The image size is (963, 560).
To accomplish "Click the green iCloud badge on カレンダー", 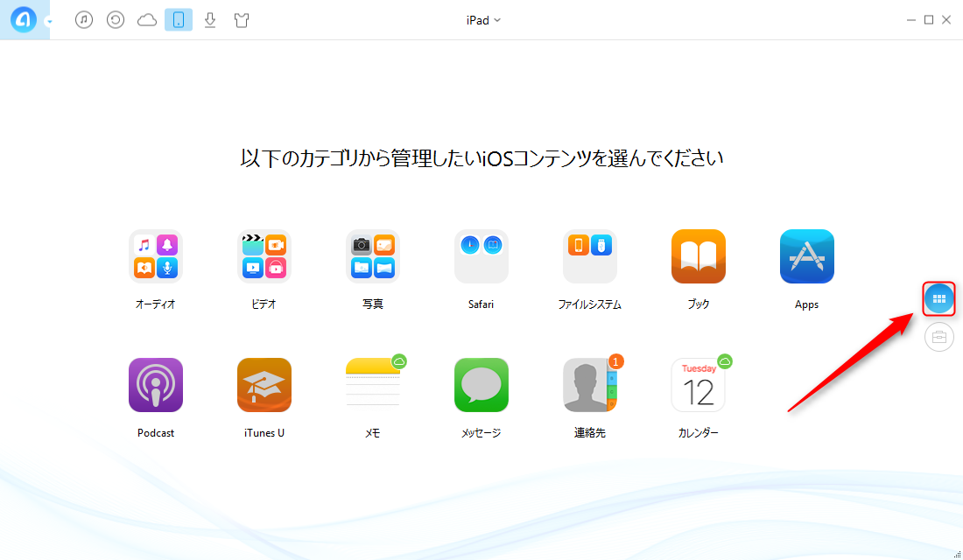I will click(725, 361).
